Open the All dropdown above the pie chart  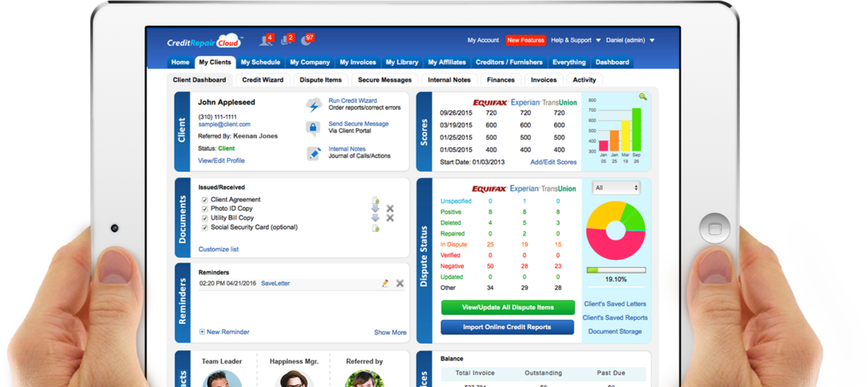(616, 188)
